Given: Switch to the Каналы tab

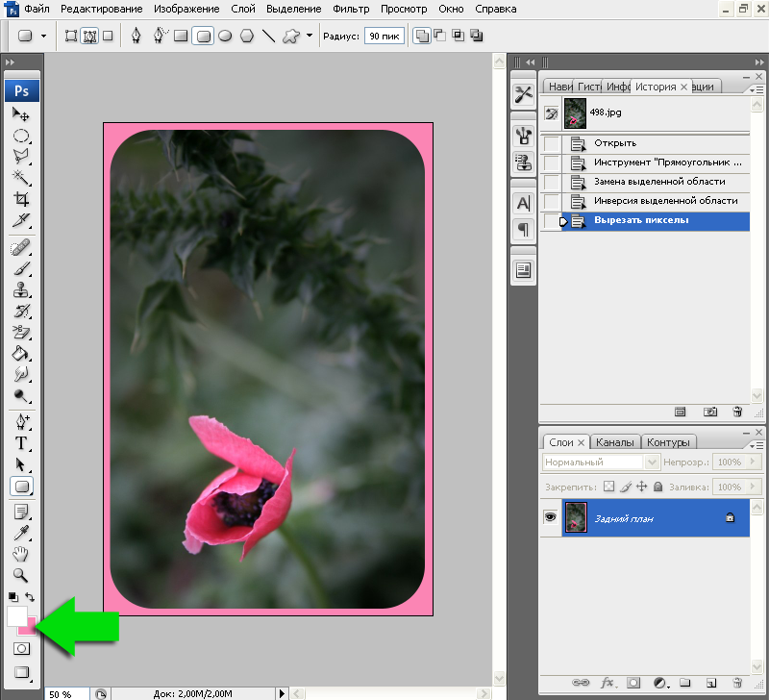Looking at the screenshot, I should point(614,442).
